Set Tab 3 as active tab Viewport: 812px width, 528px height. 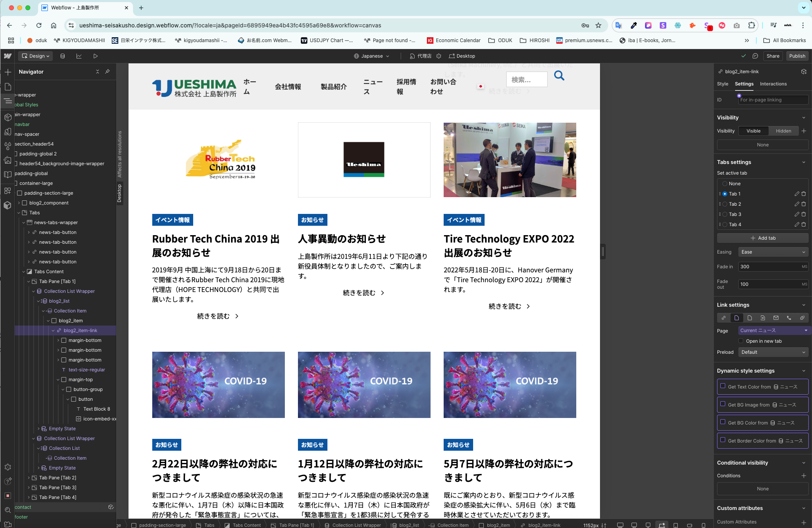click(x=725, y=214)
